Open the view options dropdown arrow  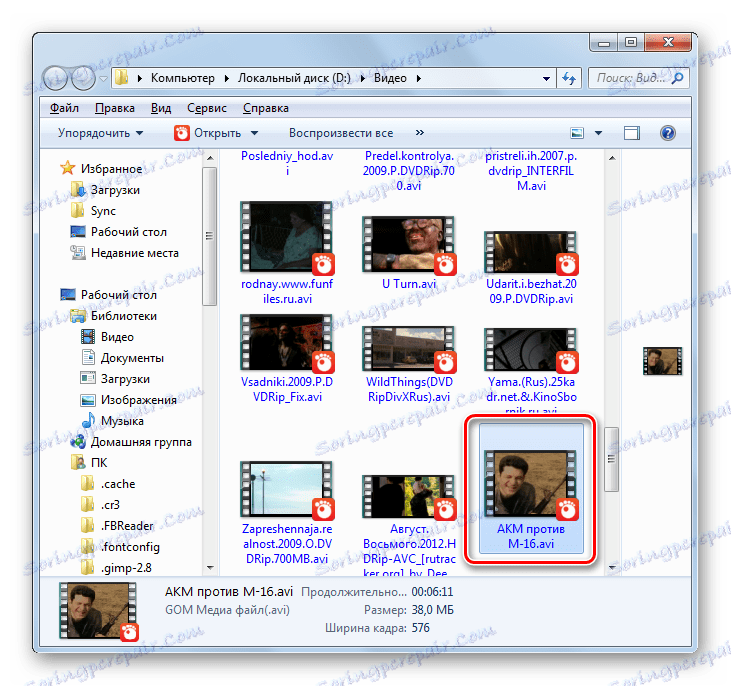[x=599, y=133]
